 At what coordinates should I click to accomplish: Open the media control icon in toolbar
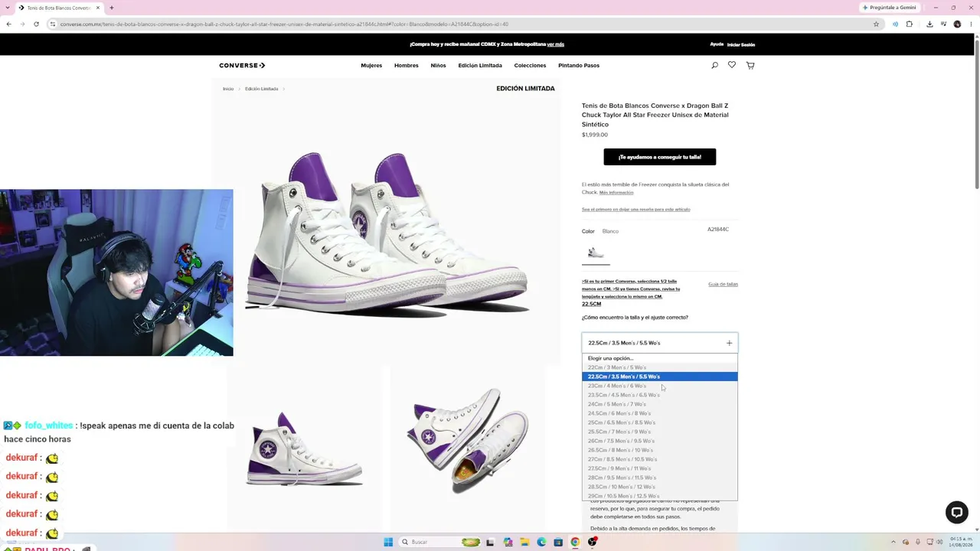tap(943, 24)
